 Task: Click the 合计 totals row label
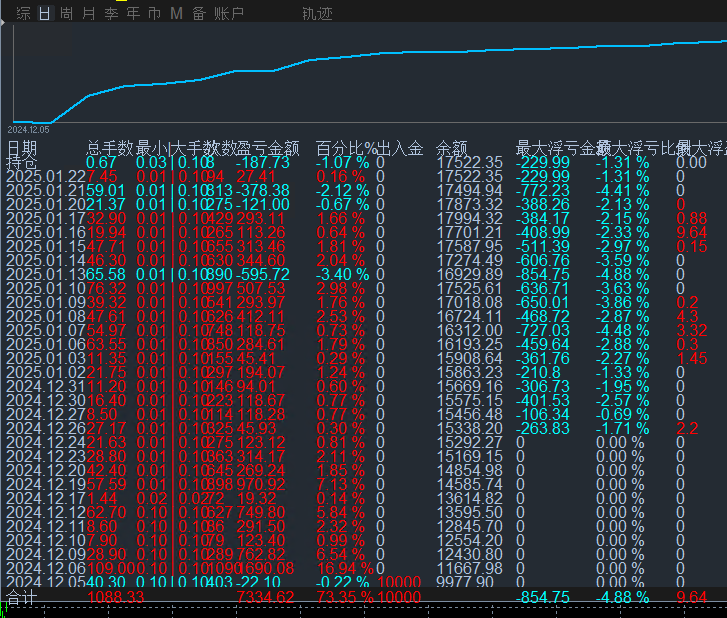point(22,597)
